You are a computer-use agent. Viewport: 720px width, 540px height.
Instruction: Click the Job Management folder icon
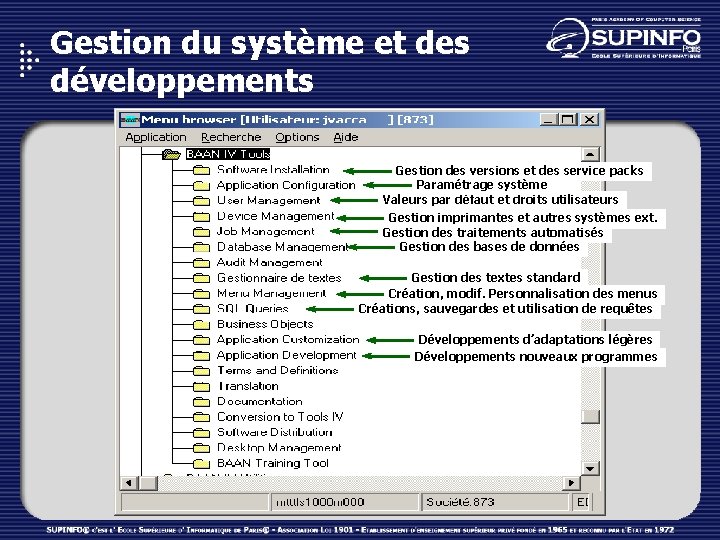pyautogui.click(x=201, y=232)
